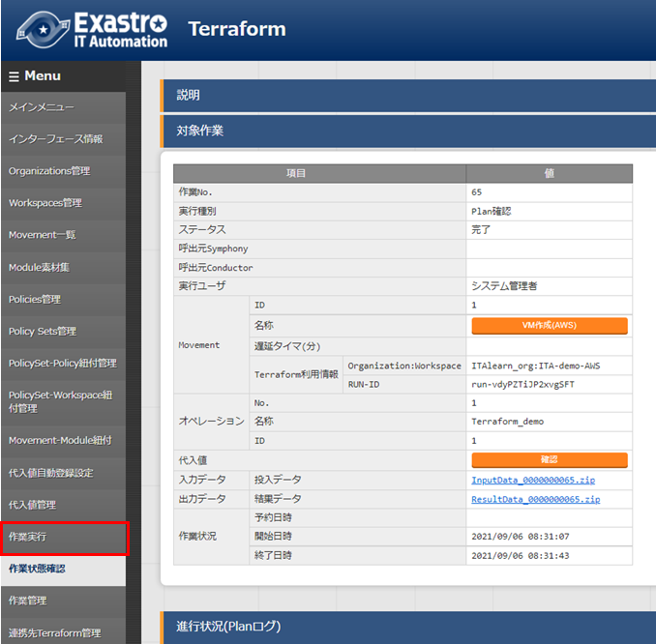The height and width of the screenshot is (644, 656).
Task: Click the Terraform利用情報 cell
Action: point(296,374)
